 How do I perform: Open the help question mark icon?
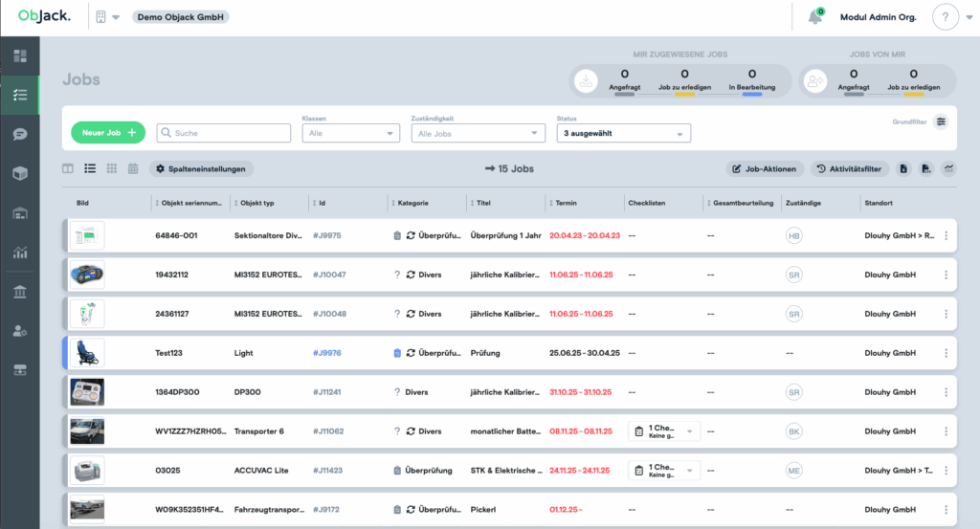point(945,17)
